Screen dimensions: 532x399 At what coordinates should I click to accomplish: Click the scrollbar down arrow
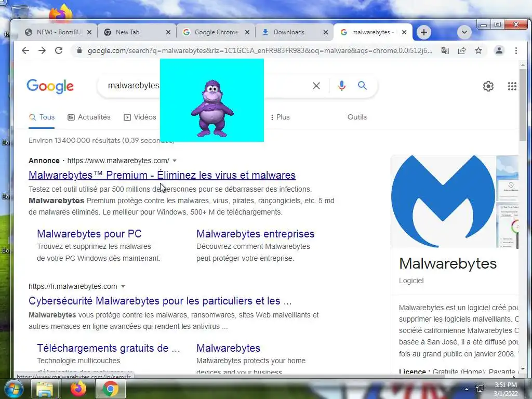pyautogui.click(x=523, y=369)
